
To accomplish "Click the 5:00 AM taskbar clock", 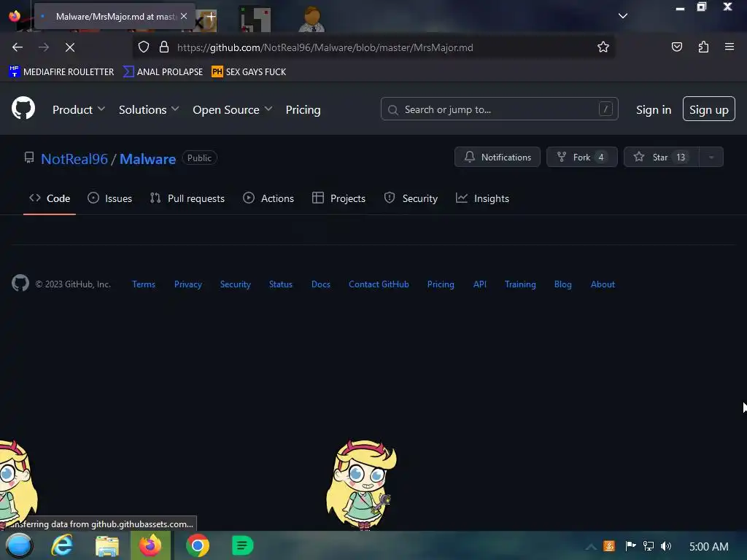I will click(x=708, y=547).
